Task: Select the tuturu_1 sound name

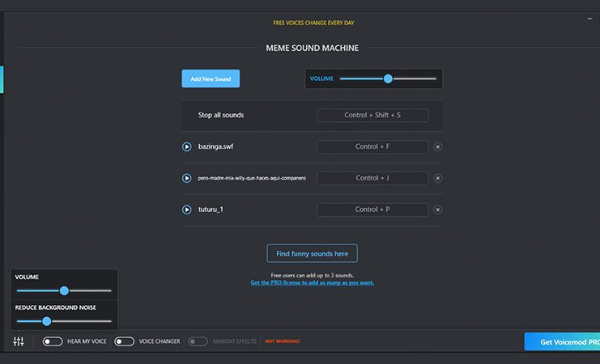Action: click(211, 210)
